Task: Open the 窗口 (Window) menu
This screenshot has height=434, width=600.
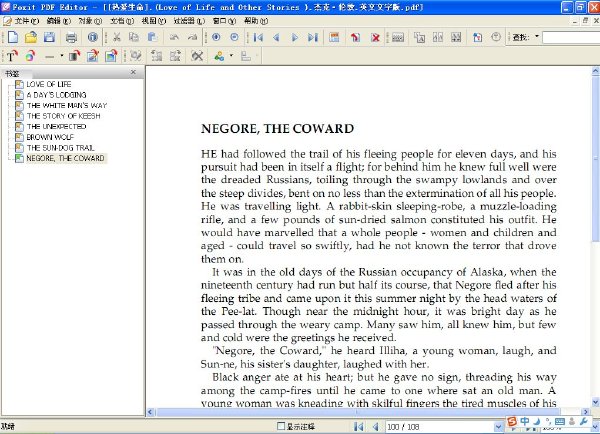Action: (x=224, y=21)
